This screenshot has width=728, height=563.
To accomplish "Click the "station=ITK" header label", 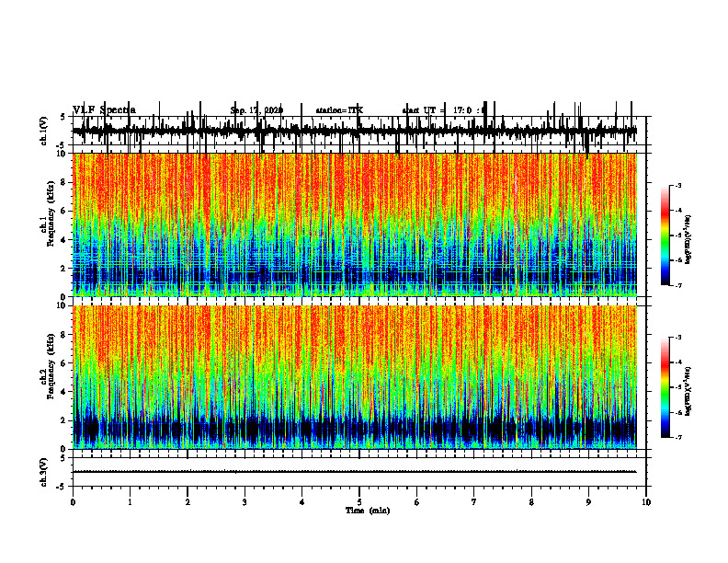I will click(339, 110).
